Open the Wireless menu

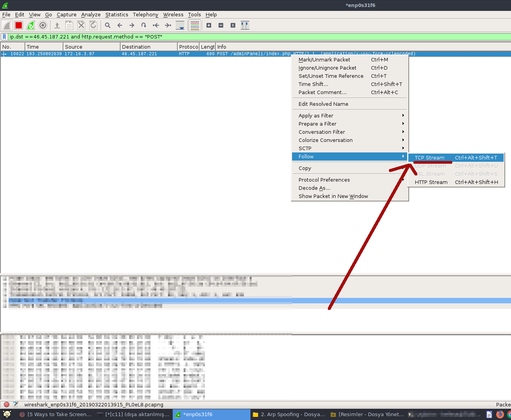173,15
